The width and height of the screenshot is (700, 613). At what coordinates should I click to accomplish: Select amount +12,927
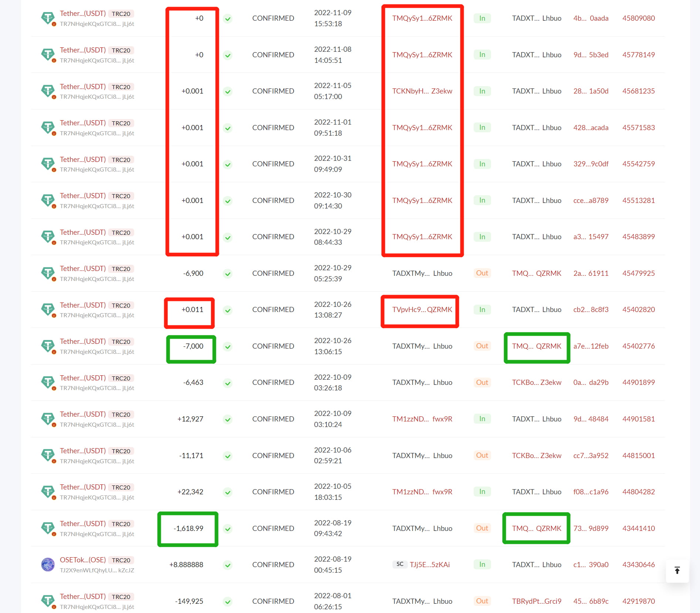(190, 419)
